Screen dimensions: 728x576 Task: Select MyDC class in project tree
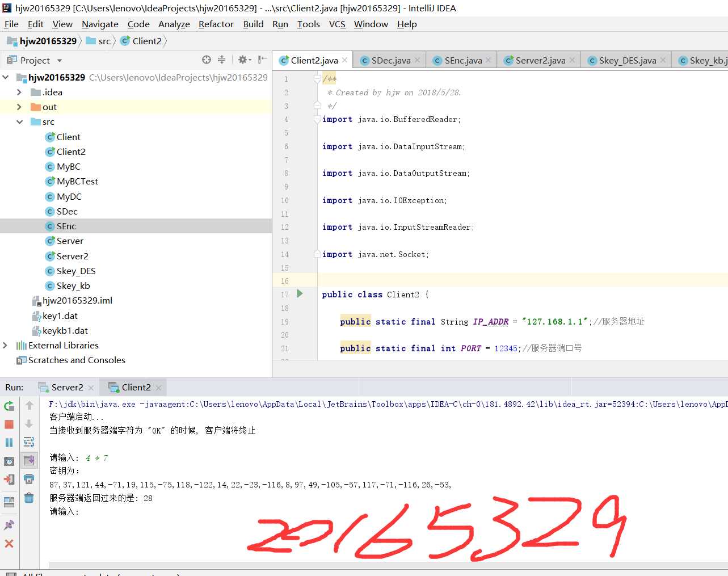64,196
